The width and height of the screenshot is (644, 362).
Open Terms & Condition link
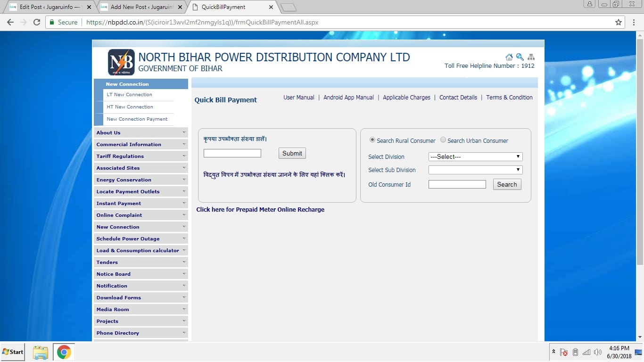[509, 98]
